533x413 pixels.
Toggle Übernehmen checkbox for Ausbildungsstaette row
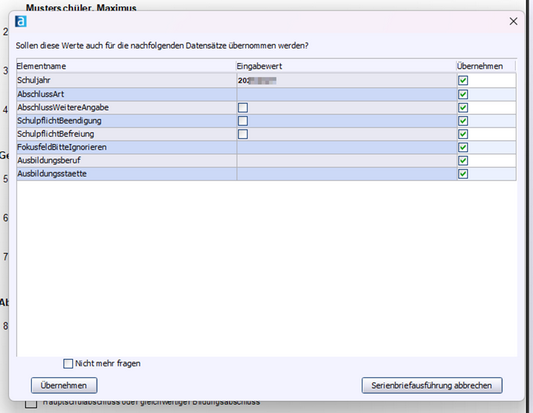[x=463, y=174]
